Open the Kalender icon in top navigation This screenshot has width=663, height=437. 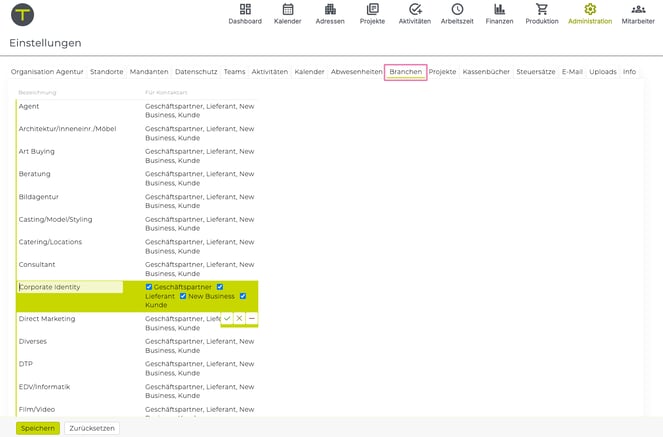(x=288, y=9)
